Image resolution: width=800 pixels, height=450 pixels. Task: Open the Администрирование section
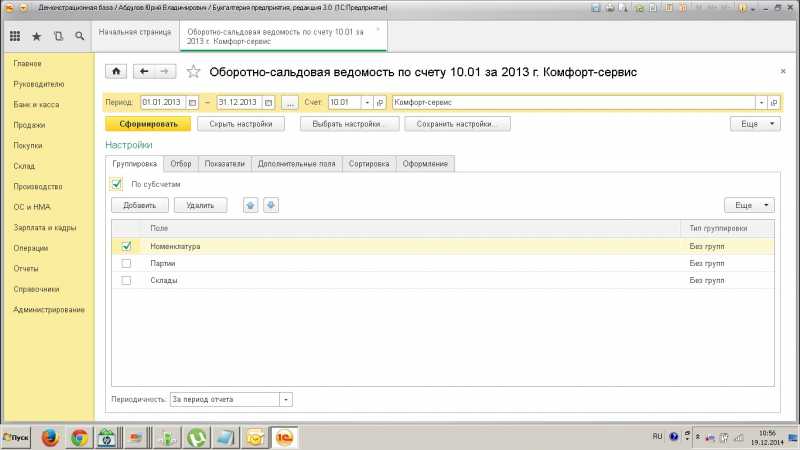(49, 310)
